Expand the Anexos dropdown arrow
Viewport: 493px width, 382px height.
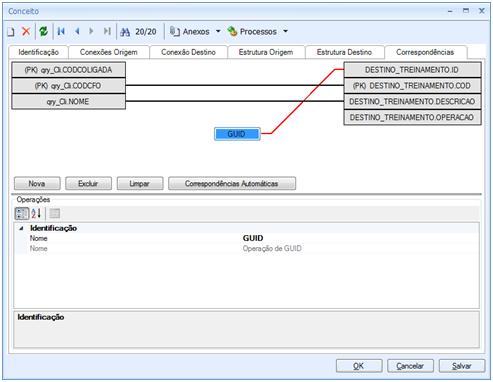click(x=218, y=31)
